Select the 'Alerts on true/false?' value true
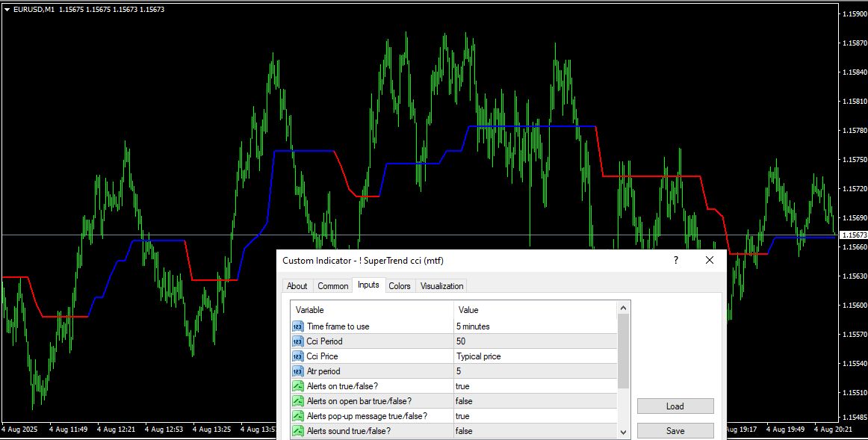The height and width of the screenshot is (440, 868). 462,386
